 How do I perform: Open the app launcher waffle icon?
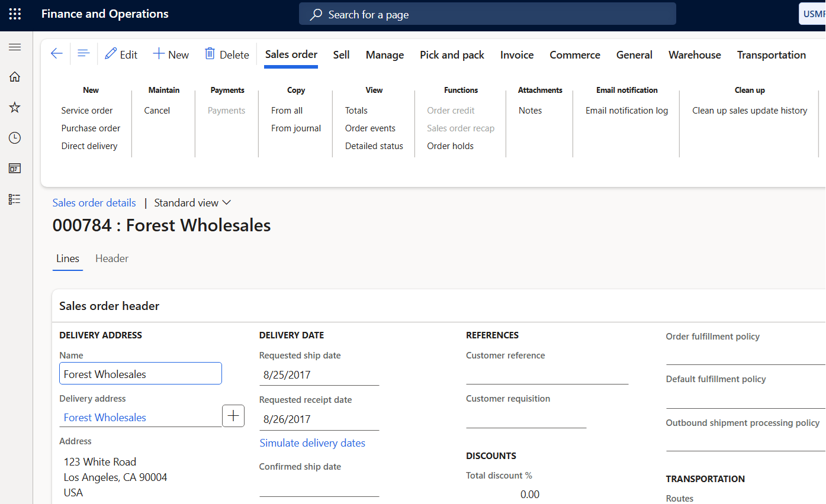tap(15, 14)
